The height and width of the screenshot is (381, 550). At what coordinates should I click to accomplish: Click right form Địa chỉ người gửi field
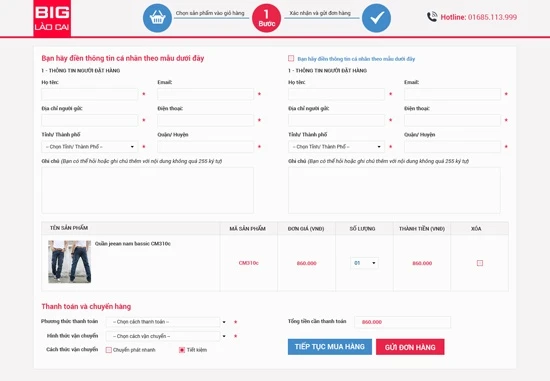pyautogui.click(x=336, y=120)
